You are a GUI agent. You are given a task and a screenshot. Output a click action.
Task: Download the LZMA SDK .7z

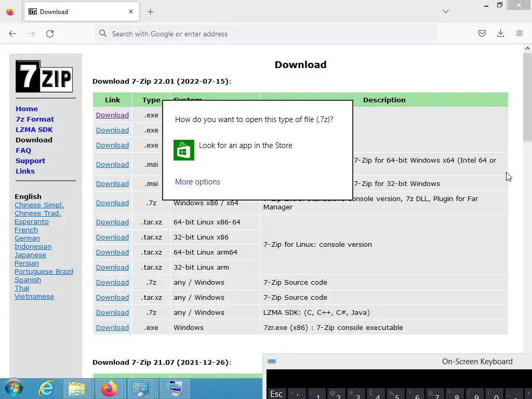(112, 312)
